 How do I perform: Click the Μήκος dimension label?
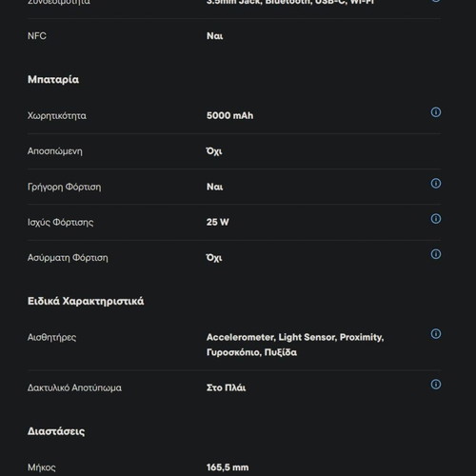pos(41,467)
